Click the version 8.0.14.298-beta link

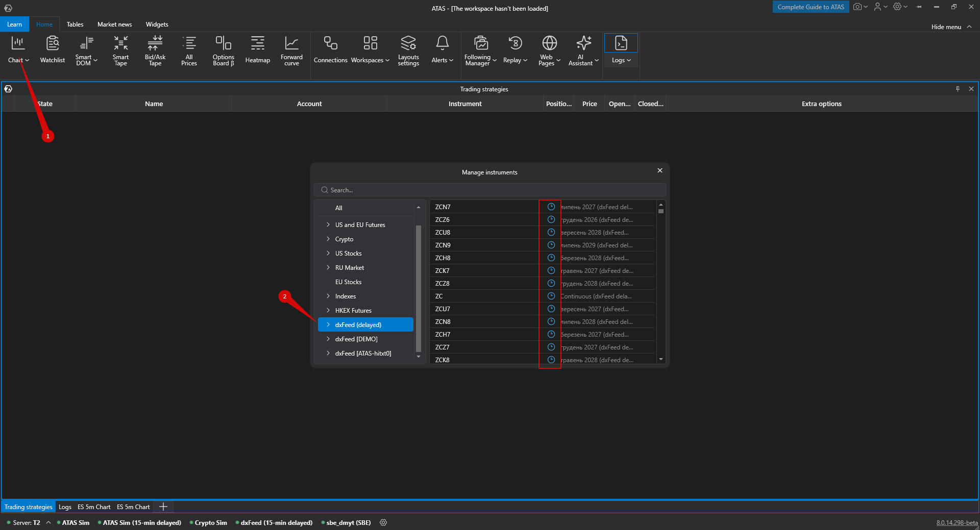click(x=957, y=523)
